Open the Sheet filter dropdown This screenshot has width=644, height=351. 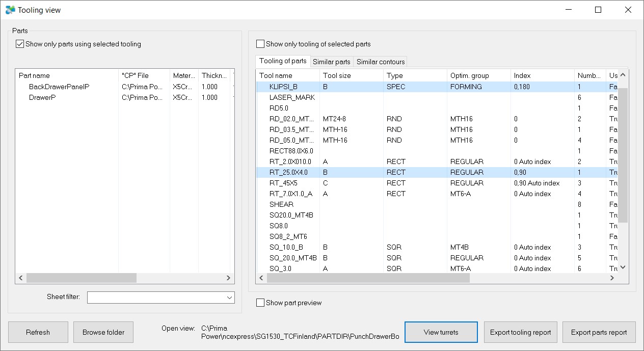pyautogui.click(x=229, y=298)
